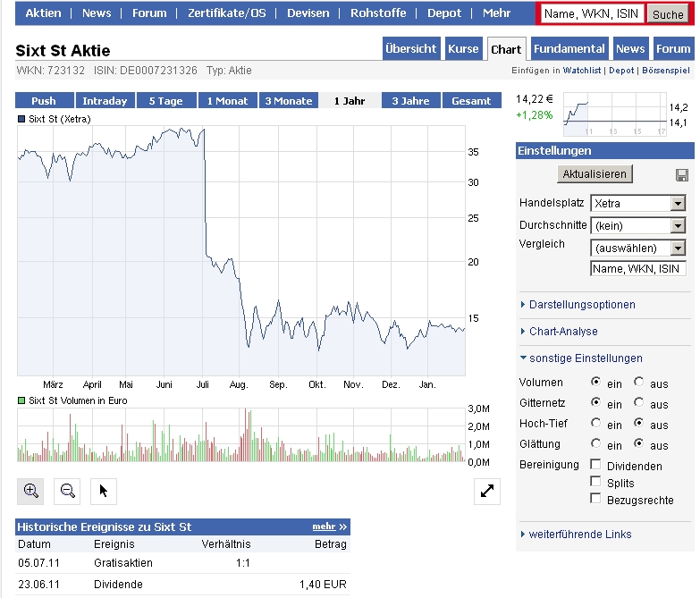This screenshot has width=700, height=598.
Task: Check the Splits Bereinigung checkbox
Action: 595,481
